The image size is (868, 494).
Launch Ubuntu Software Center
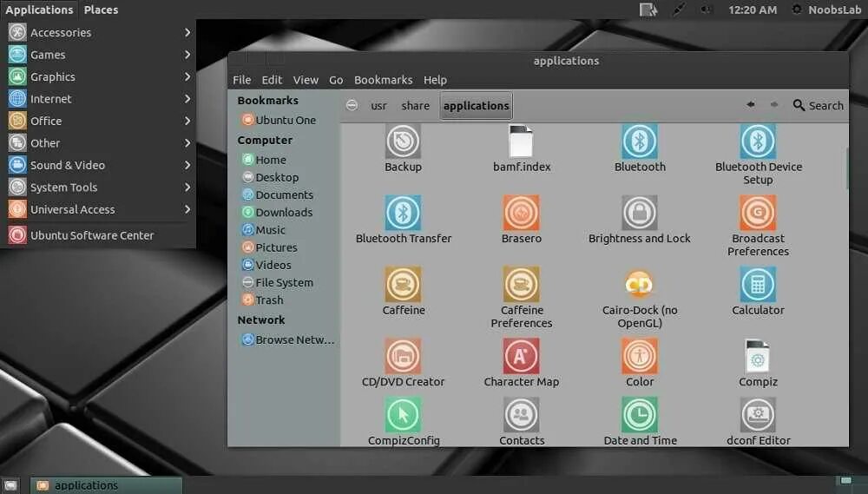click(x=100, y=235)
